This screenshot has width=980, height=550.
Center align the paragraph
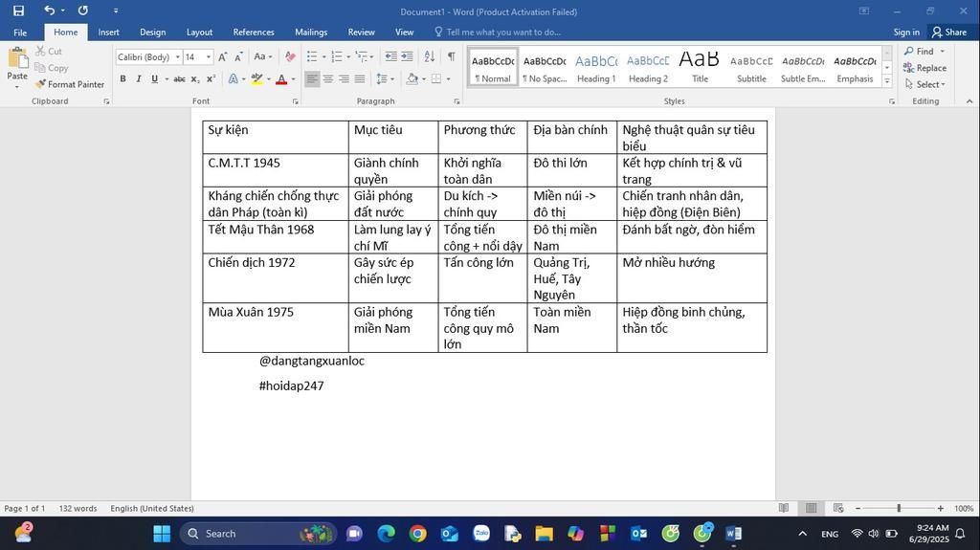click(x=327, y=79)
